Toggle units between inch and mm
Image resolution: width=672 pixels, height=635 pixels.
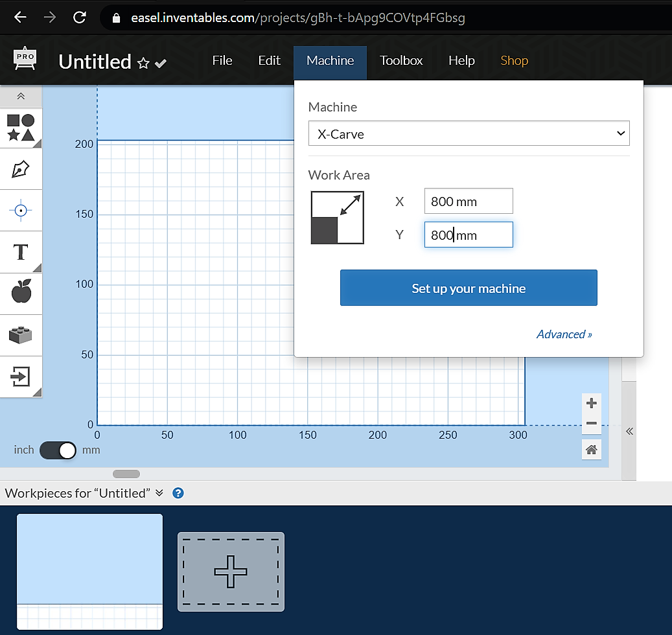point(58,450)
